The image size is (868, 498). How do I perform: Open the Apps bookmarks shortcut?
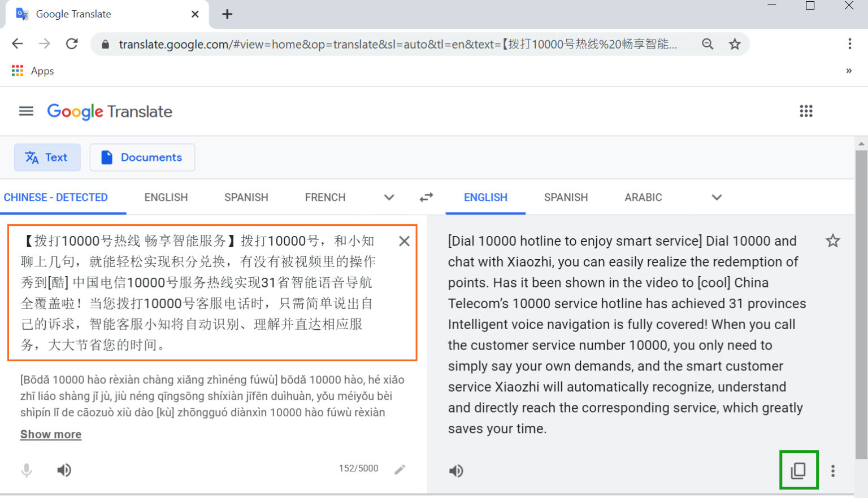[x=33, y=71]
